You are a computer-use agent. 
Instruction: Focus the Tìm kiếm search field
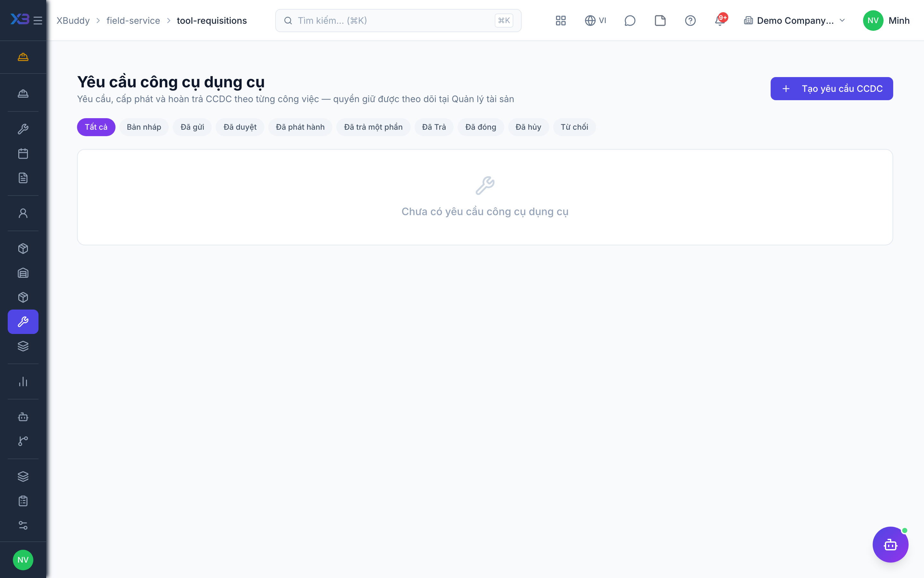tap(398, 20)
